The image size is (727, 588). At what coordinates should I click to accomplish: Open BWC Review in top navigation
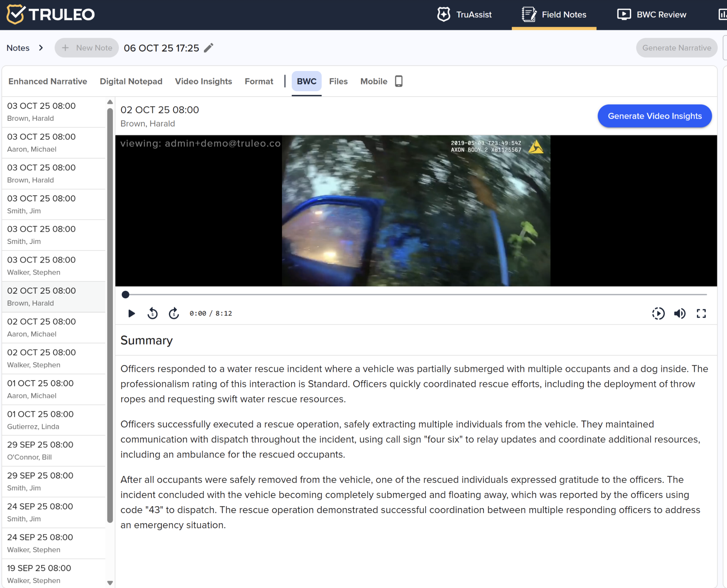click(651, 15)
